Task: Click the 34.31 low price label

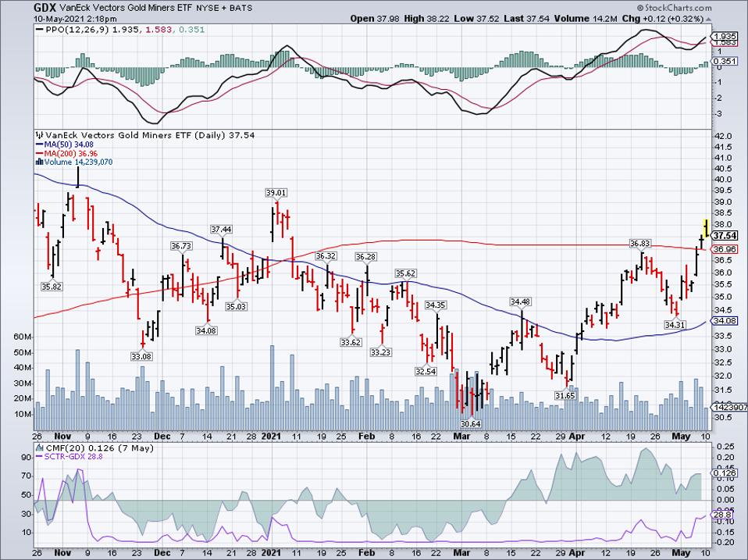Action: click(675, 325)
